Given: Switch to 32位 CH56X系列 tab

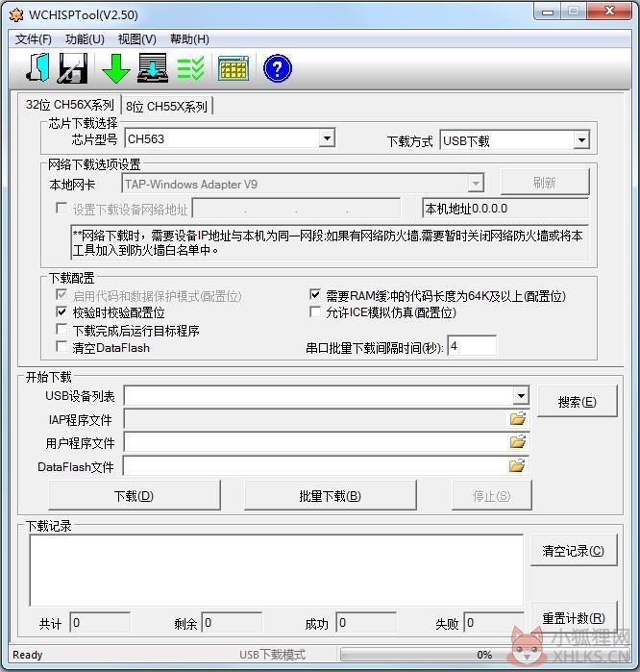Looking at the screenshot, I should [70, 105].
